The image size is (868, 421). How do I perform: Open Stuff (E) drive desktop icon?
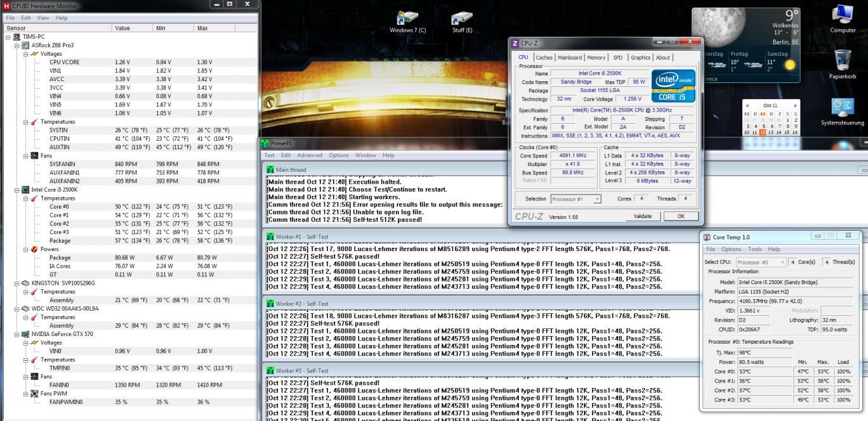[462, 22]
